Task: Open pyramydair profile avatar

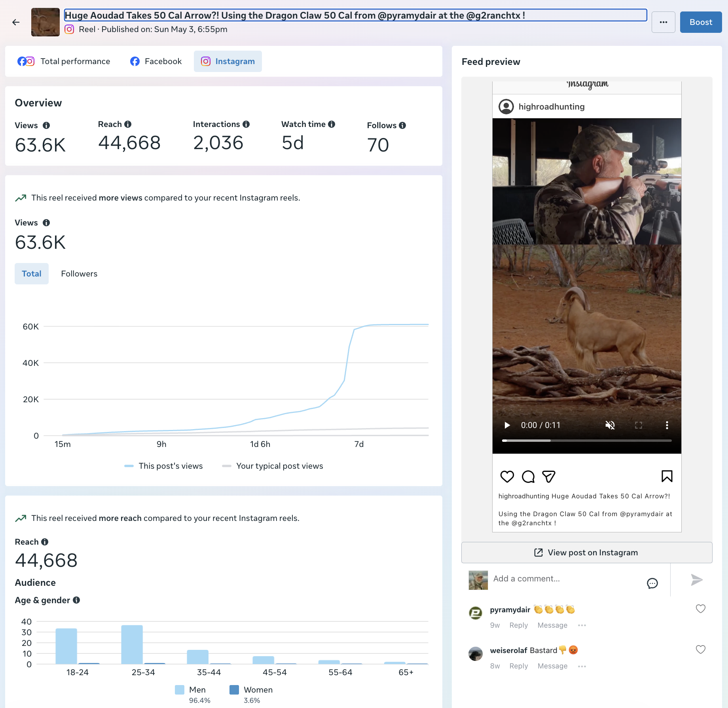Action: tap(476, 613)
